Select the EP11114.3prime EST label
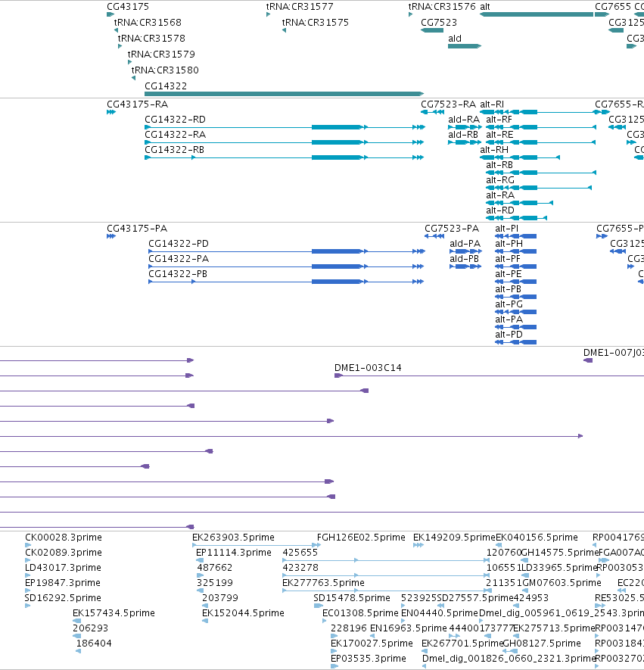This screenshot has width=644, height=670. (x=234, y=553)
